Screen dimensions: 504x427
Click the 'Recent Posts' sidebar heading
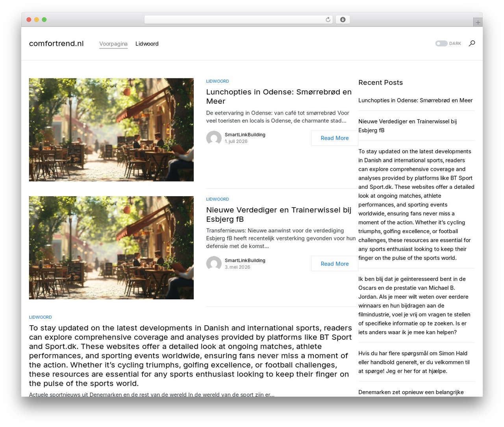(380, 82)
